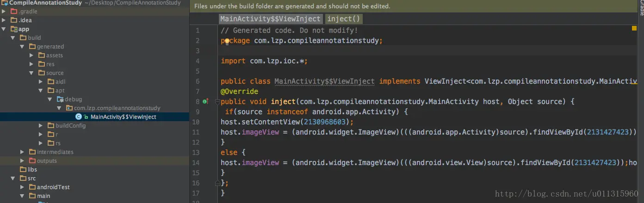Click line number 4 in the gutter
Viewport: 644px width, 203px height.
pos(198,61)
